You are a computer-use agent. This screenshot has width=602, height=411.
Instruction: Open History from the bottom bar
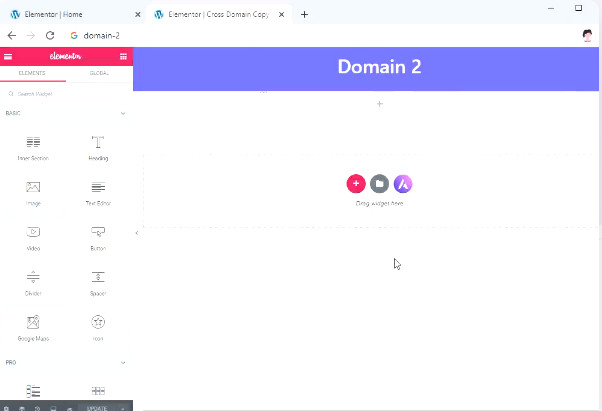point(38,408)
